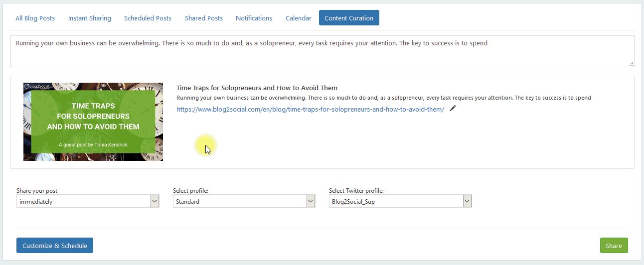
Task: Open the Share your post timing dropdown
Action: (88, 201)
